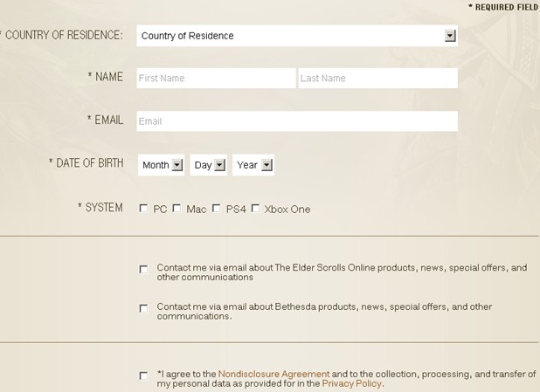This screenshot has height=392, width=540.
Task: Open the Country of Residence dropdown
Action: [x=297, y=36]
